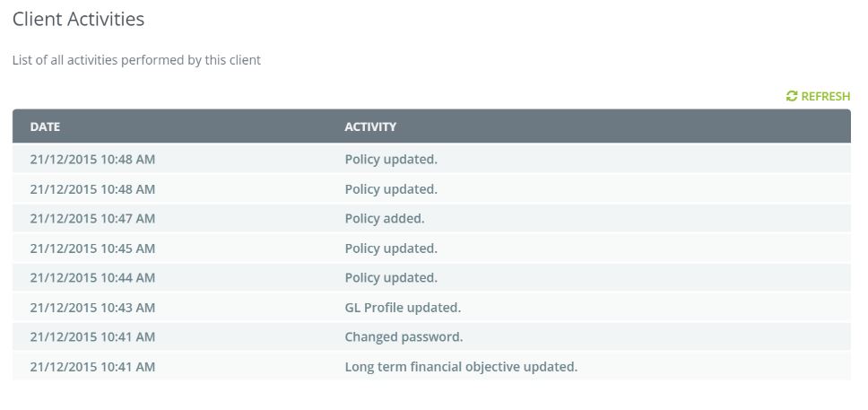Click the 'Long term financial objective updated.' entry
This screenshot has height=410, width=868.
coord(461,366)
